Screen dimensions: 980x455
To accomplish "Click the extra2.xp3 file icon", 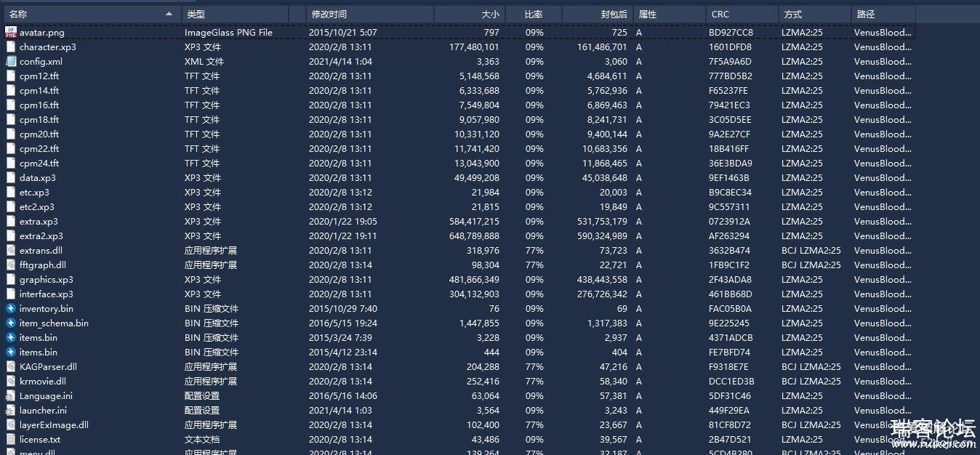I will point(11,235).
